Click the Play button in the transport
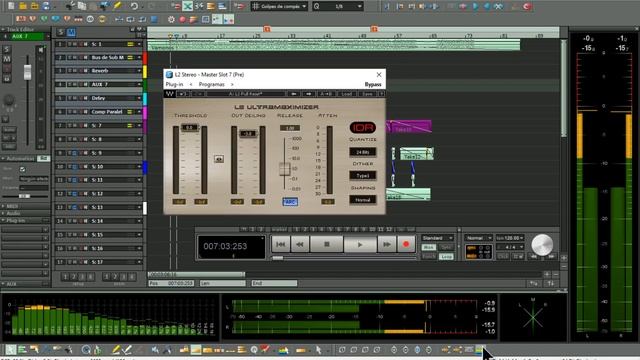Image resolution: width=640 pixels, height=360 pixels. click(x=360, y=244)
